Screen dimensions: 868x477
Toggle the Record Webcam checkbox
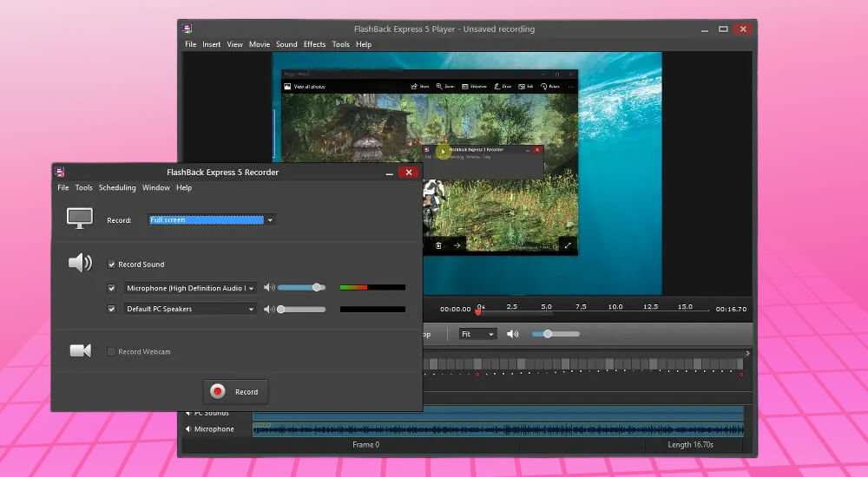[x=111, y=351]
